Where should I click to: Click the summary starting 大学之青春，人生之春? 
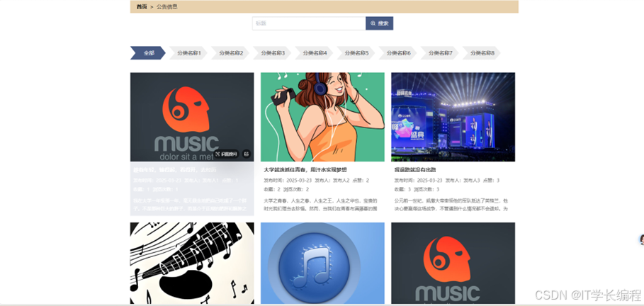(x=320, y=205)
